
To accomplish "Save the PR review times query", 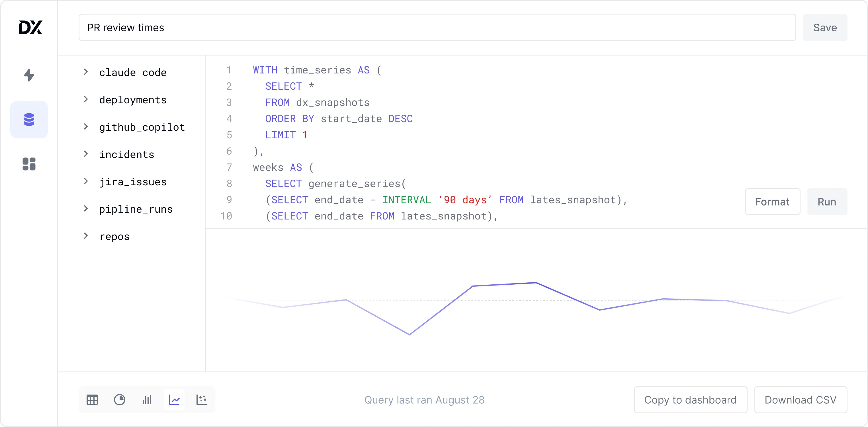I will coord(824,28).
